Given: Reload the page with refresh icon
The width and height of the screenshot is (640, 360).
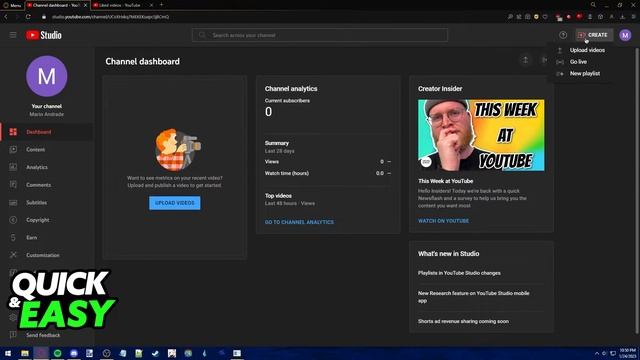Looking at the screenshot, I should 28,17.
